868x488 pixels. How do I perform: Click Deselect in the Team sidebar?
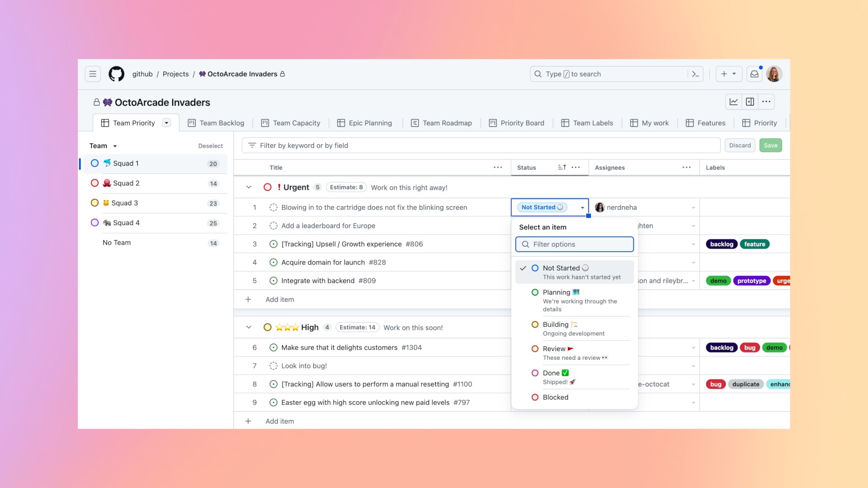[x=210, y=146]
